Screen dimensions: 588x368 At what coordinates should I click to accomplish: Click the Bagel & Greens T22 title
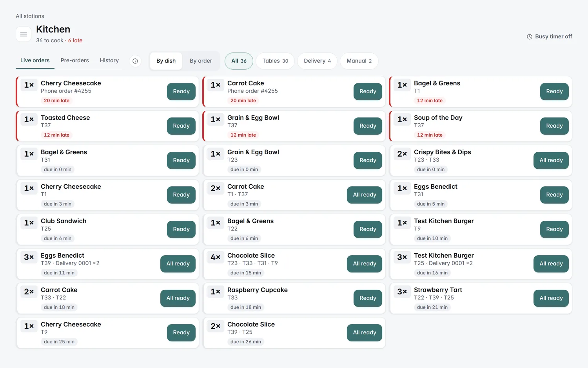(250, 221)
